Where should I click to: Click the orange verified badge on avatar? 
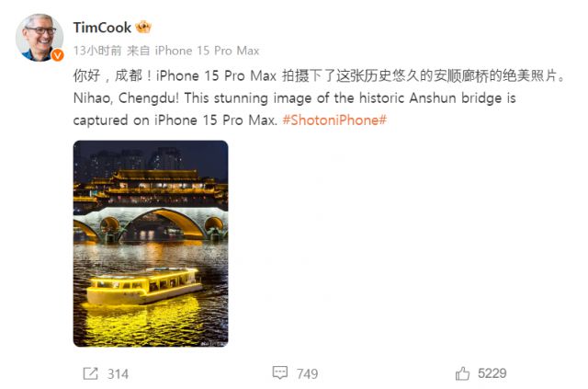tap(57, 55)
